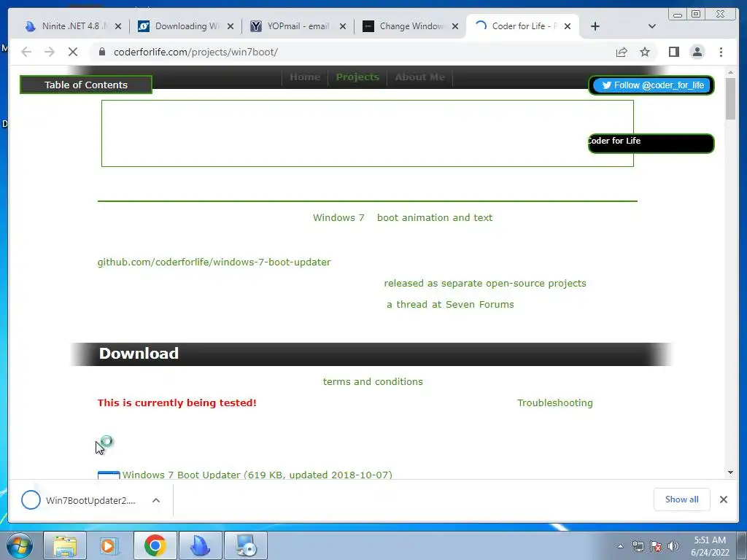Close the downloads bar
This screenshot has width=747, height=560.
pyautogui.click(x=723, y=499)
